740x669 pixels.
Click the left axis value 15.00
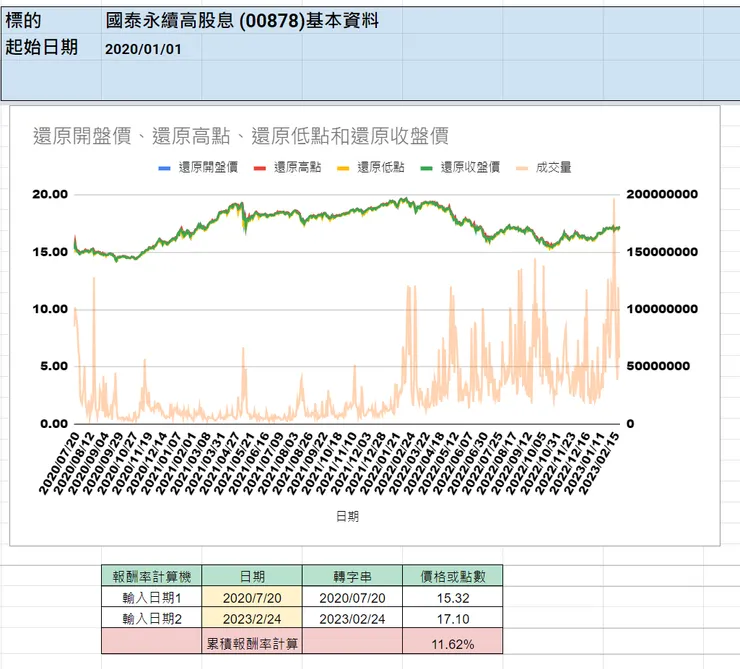(50, 252)
